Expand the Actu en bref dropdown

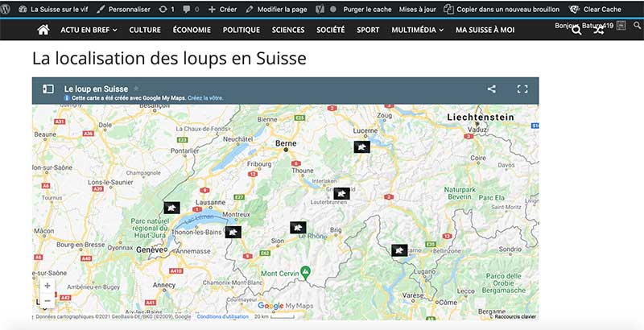click(89, 30)
